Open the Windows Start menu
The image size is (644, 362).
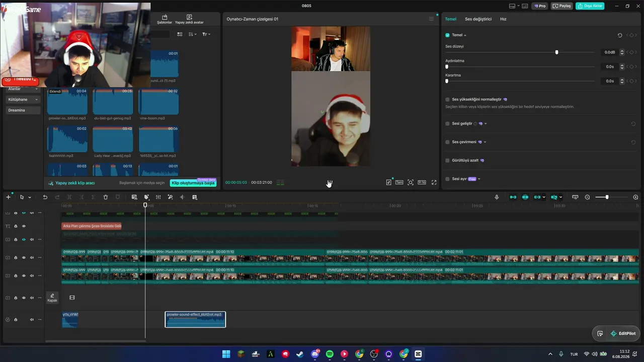pos(226,354)
